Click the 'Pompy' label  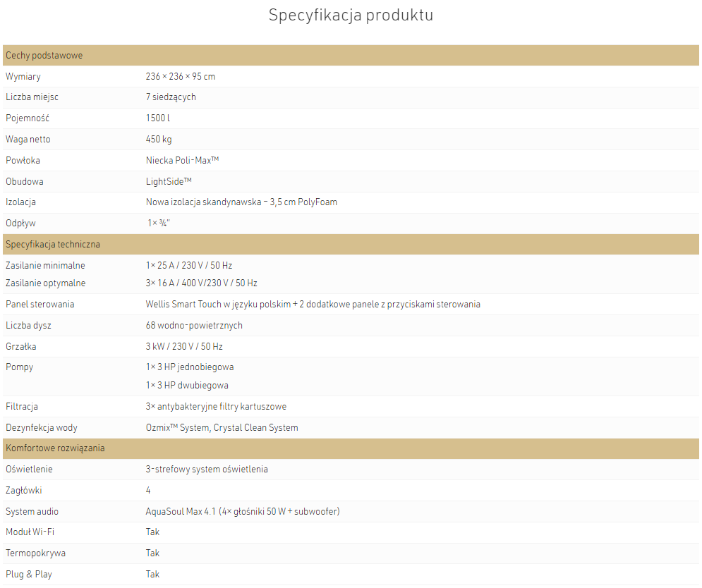click(x=19, y=367)
